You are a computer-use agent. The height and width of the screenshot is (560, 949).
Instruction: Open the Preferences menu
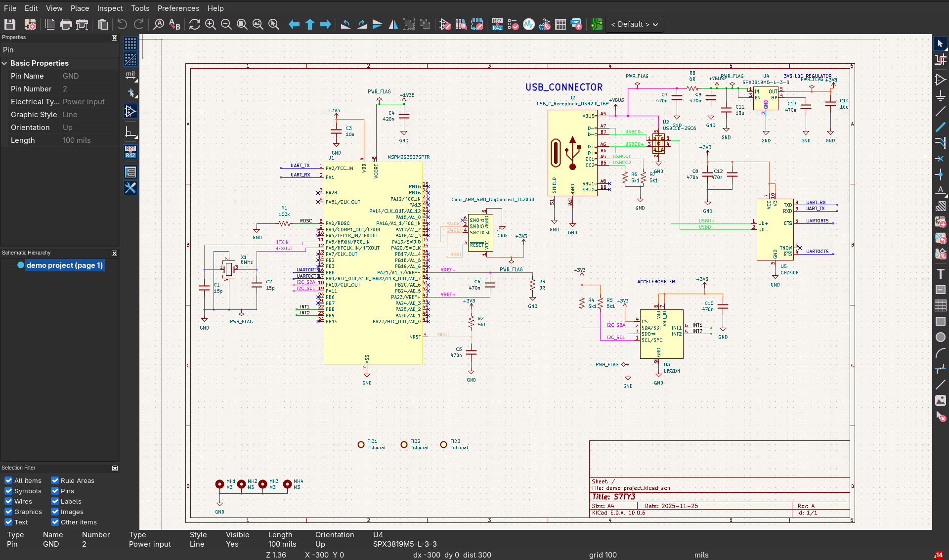coord(178,8)
